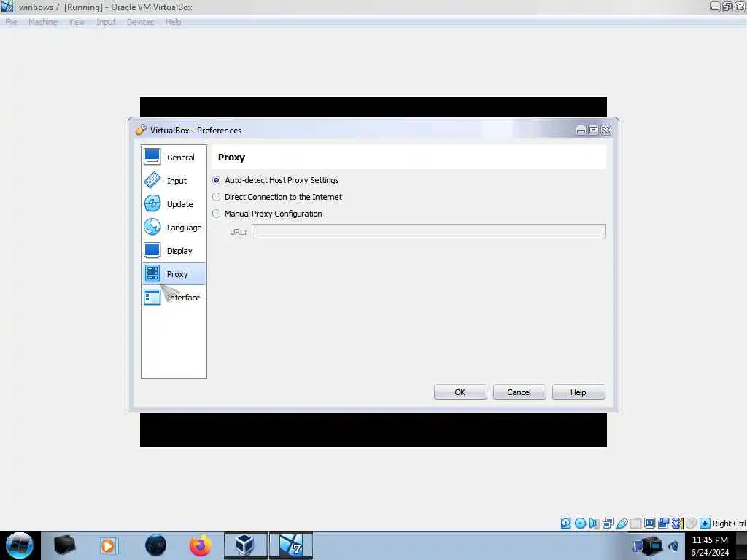
Task: Open the Machine menu
Action: [43, 22]
